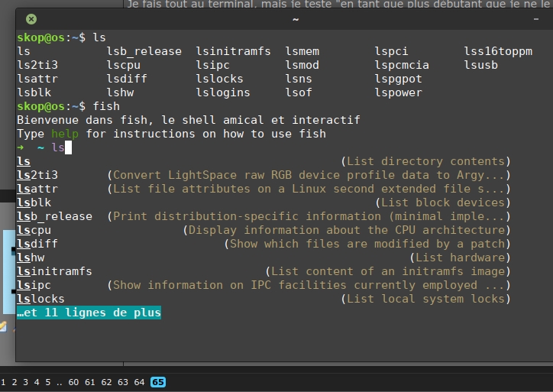This screenshot has width=553, height=392.
Task: Select the 'ls' completion entry
Action: pyautogui.click(x=24, y=161)
